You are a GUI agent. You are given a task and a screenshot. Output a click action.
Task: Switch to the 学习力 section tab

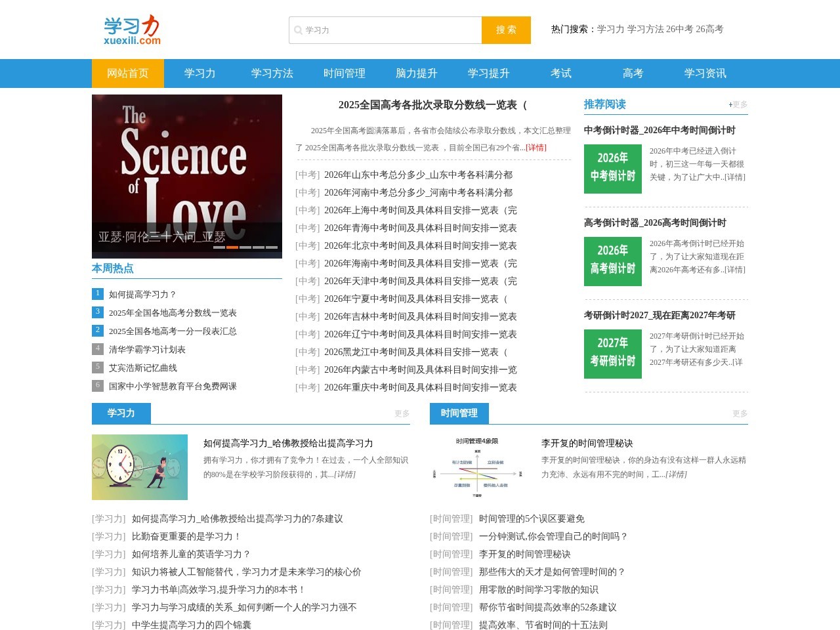pyautogui.click(x=121, y=413)
